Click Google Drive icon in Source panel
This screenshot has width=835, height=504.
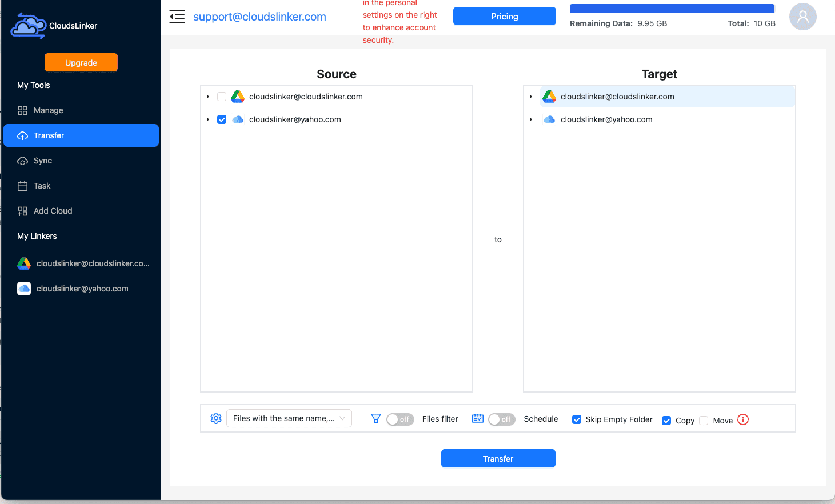tap(238, 97)
